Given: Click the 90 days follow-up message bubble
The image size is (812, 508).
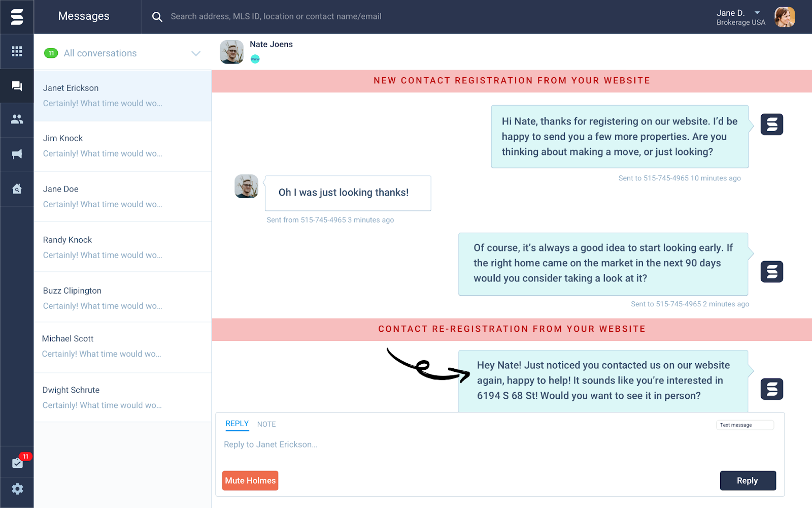Looking at the screenshot, I should [x=603, y=264].
